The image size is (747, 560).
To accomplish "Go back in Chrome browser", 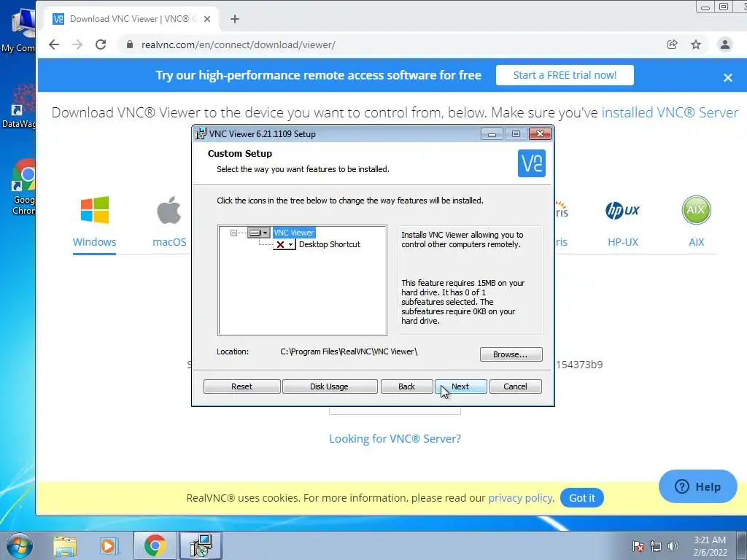I will (x=54, y=44).
